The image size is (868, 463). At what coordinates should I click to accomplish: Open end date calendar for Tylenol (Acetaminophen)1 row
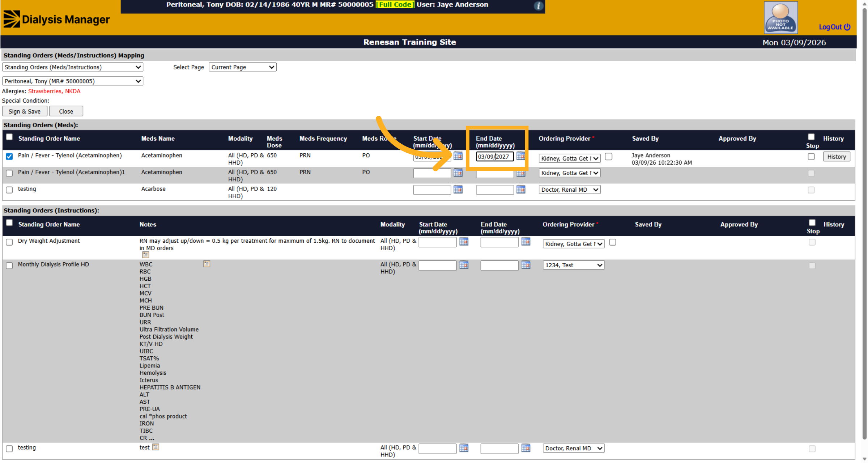[520, 173]
